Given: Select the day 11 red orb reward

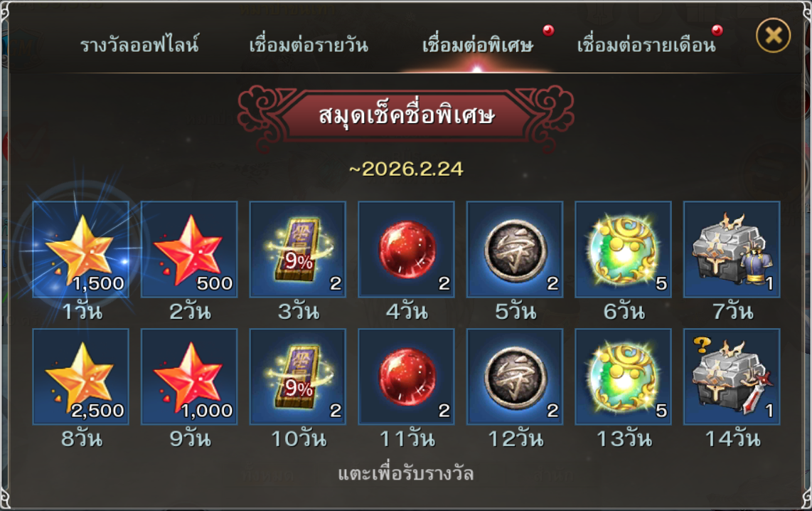Looking at the screenshot, I should pyautogui.click(x=407, y=376).
